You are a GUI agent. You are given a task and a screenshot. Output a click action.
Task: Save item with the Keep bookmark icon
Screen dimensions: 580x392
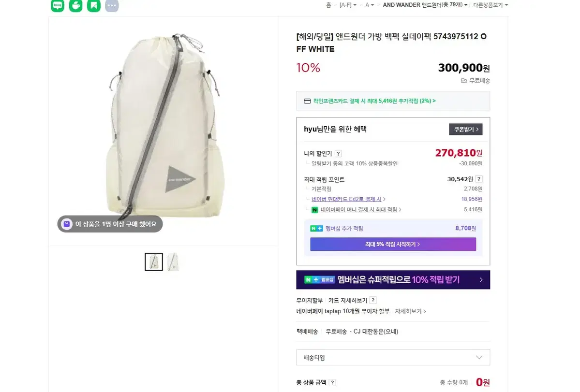coord(93,6)
